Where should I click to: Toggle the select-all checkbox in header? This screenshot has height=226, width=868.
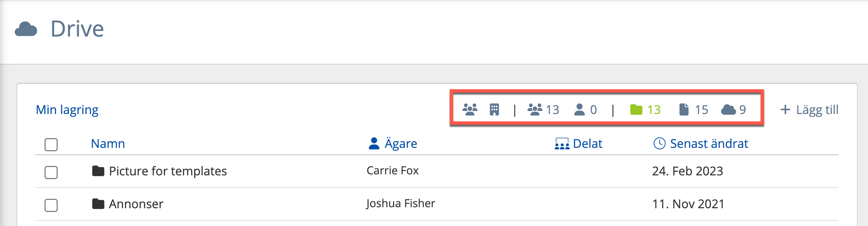(x=51, y=145)
